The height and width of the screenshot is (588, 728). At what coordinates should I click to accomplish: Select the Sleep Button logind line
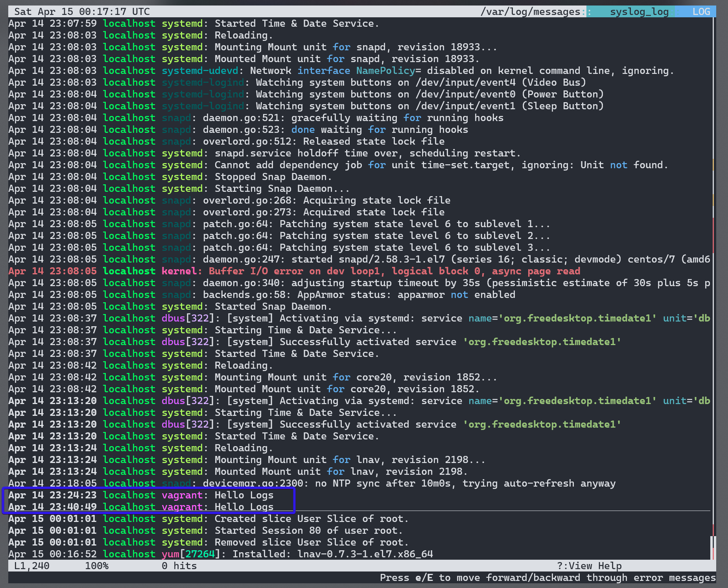coord(306,106)
